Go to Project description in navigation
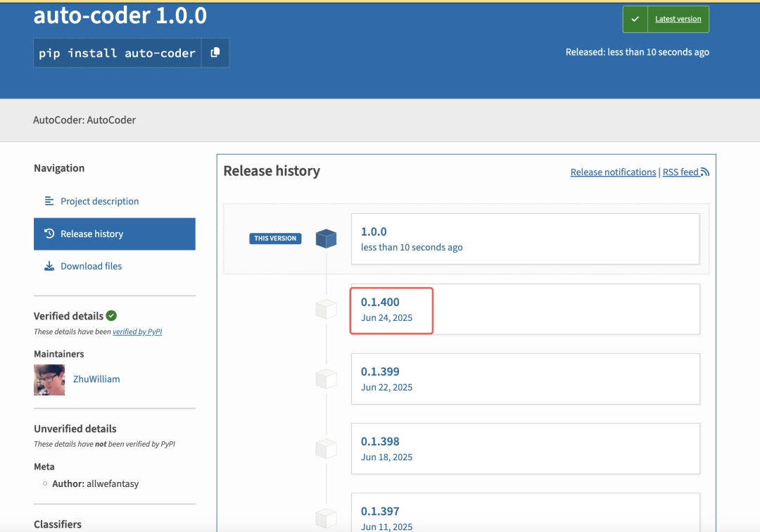The image size is (760, 532). (x=115, y=201)
